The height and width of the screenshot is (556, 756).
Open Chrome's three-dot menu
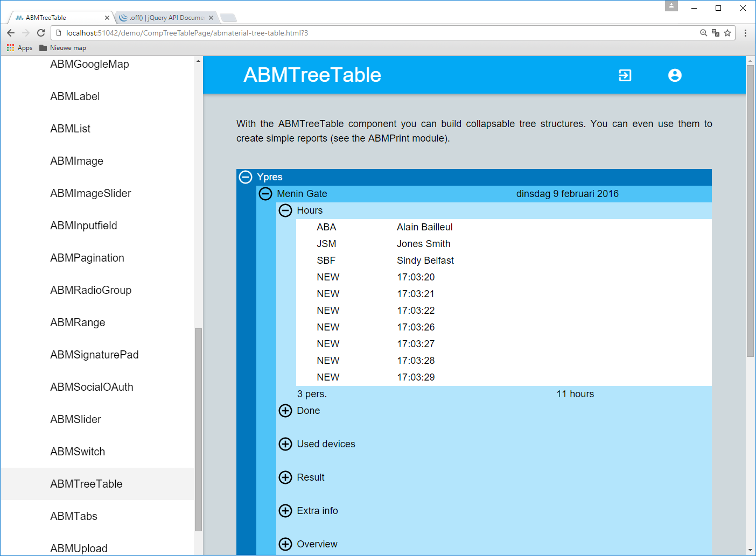point(746,33)
